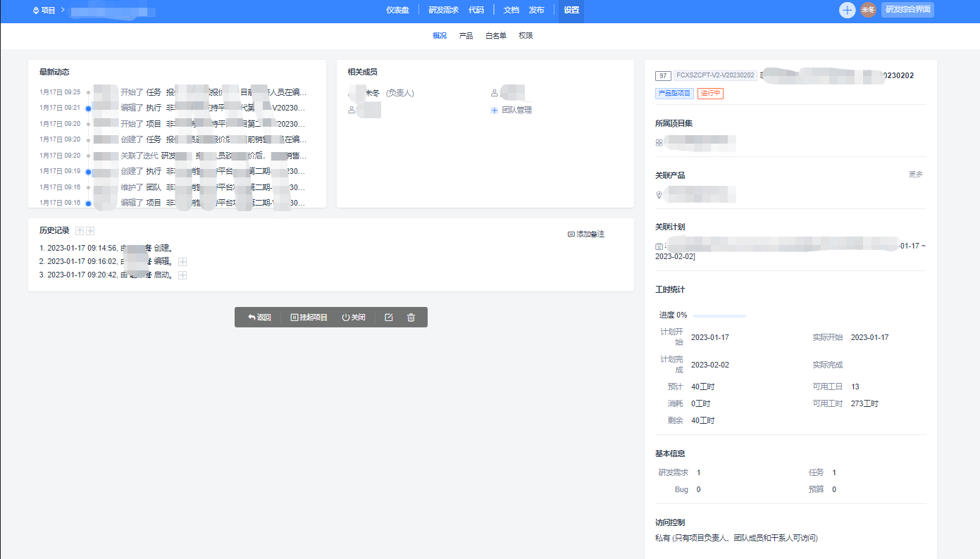The width and height of the screenshot is (980, 559).
Task: Click the 产品型项目 tag
Action: coord(674,94)
